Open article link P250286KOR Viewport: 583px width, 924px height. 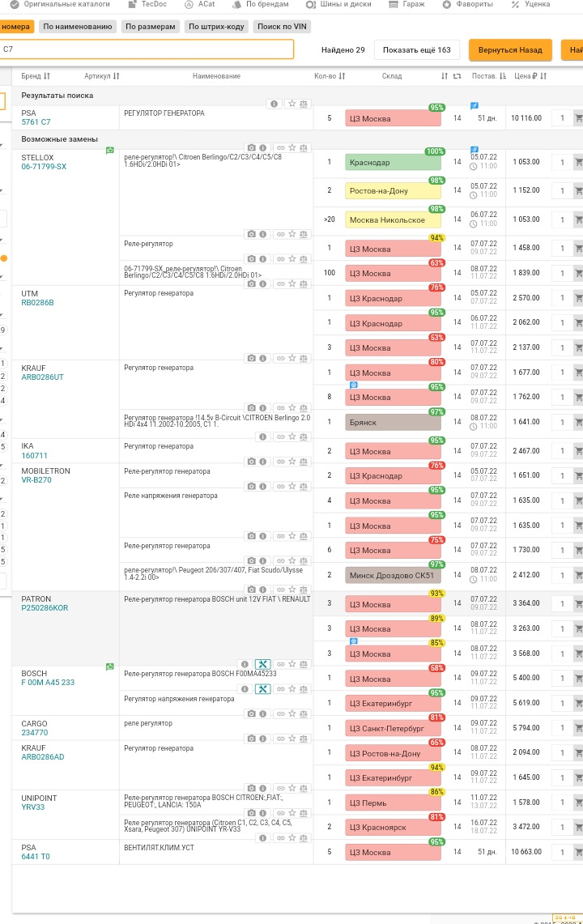[45, 607]
